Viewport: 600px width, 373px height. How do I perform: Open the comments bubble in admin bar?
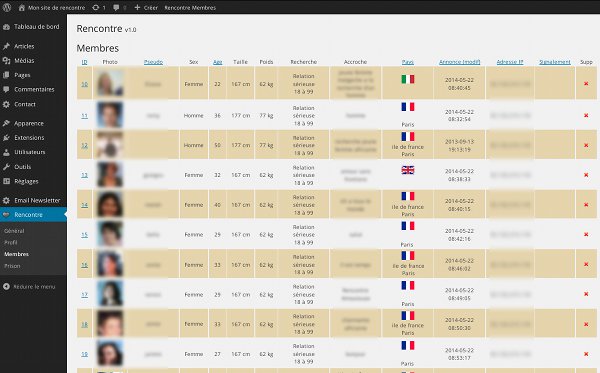(116, 8)
